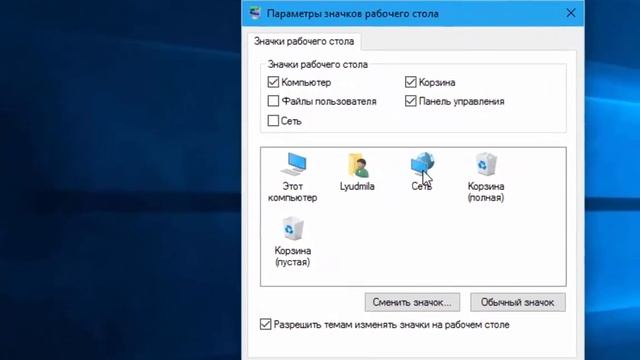Click the Сменить значок button
The width and height of the screenshot is (640, 360).
tap(412, 302)
